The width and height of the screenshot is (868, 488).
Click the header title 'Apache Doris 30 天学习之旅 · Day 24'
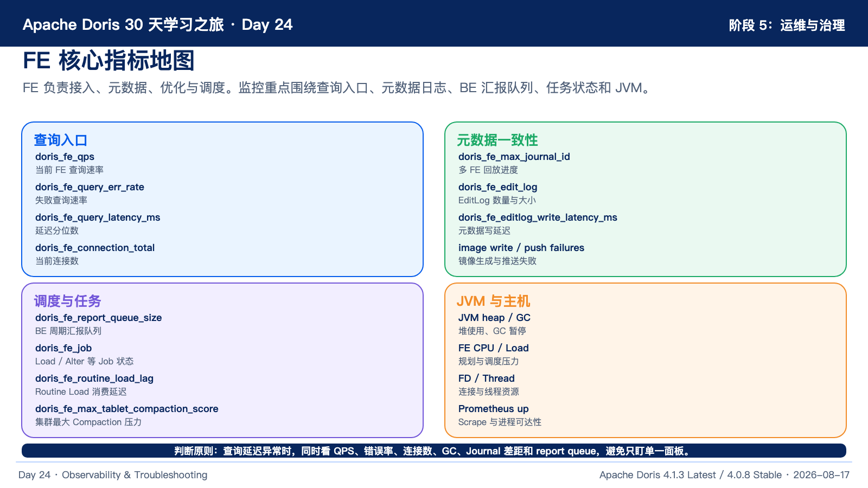click(x=157, y=25)
